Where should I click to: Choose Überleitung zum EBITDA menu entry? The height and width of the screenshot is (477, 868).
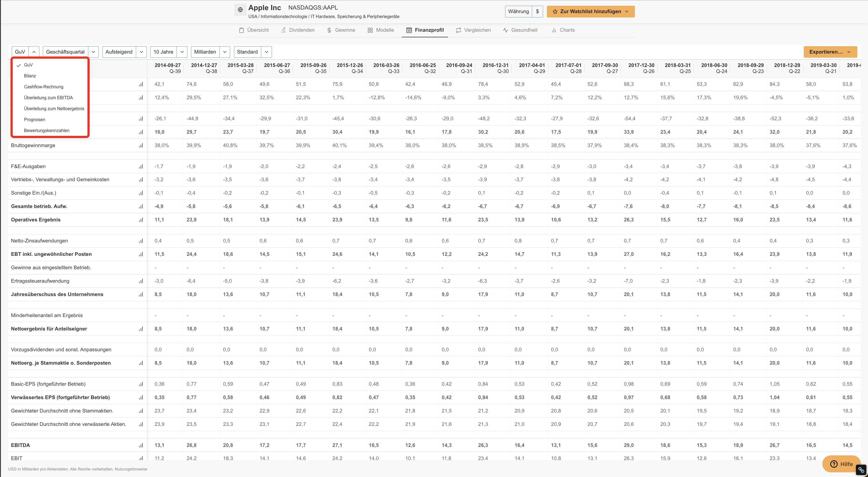[x=50, y=98]
